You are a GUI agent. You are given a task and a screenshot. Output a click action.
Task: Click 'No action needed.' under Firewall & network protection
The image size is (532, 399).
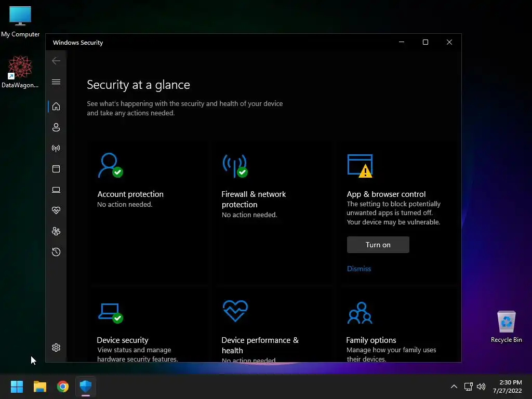249,215
